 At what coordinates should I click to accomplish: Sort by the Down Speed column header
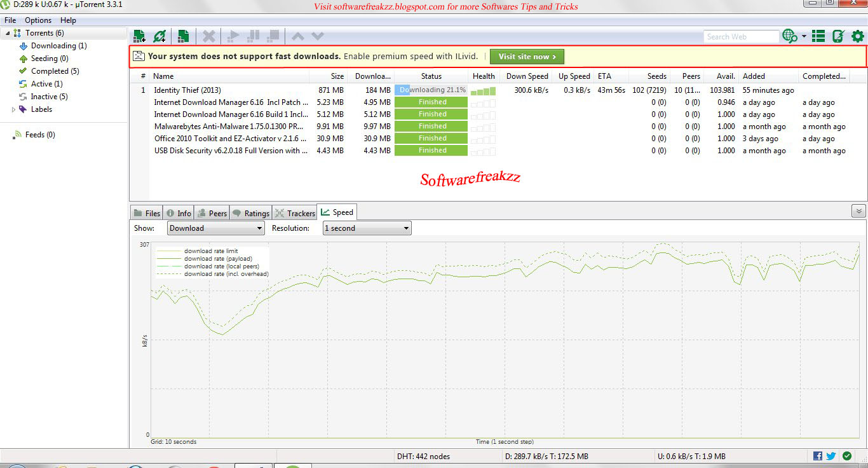pos(527,76)
